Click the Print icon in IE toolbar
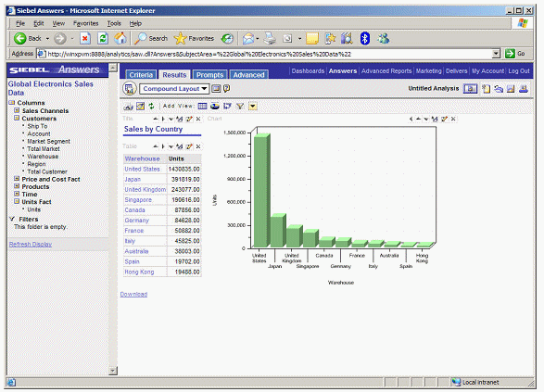 [x=270, y=38]
